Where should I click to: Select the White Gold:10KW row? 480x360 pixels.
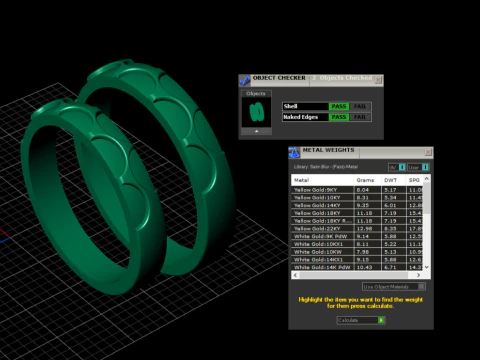click(x=357, y=252)
